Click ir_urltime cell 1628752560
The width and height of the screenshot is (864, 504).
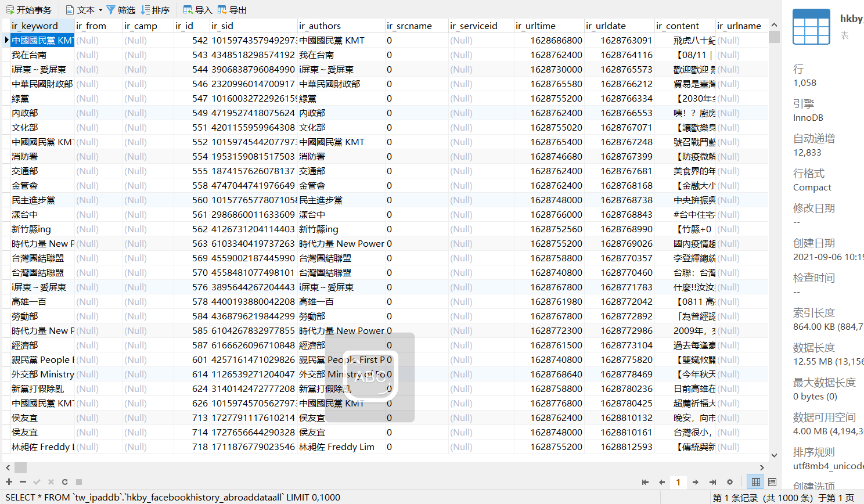point(549,229)
